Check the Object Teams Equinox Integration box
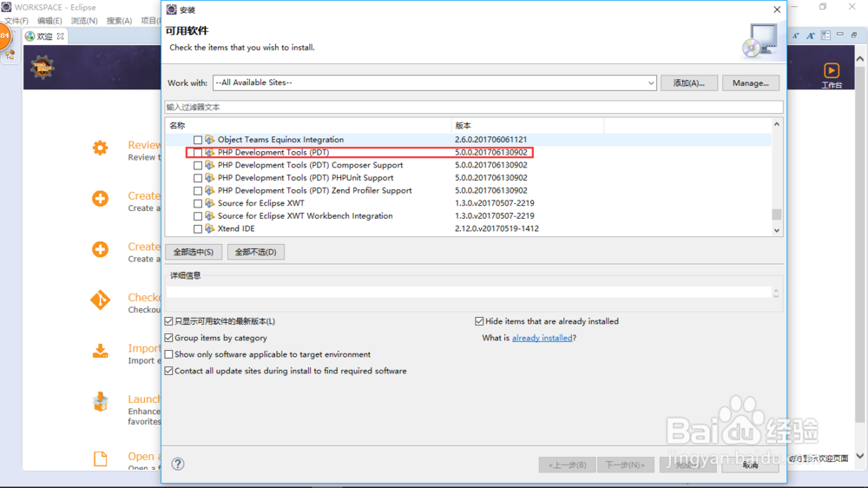This screenshot has height=488, width=868. [x=198, y=140]
